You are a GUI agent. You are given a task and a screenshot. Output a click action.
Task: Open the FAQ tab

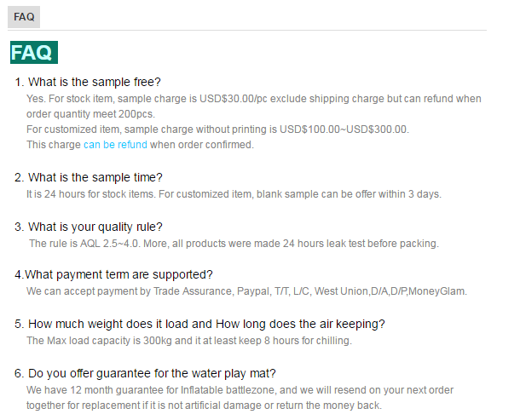click(x=23, y=17)
